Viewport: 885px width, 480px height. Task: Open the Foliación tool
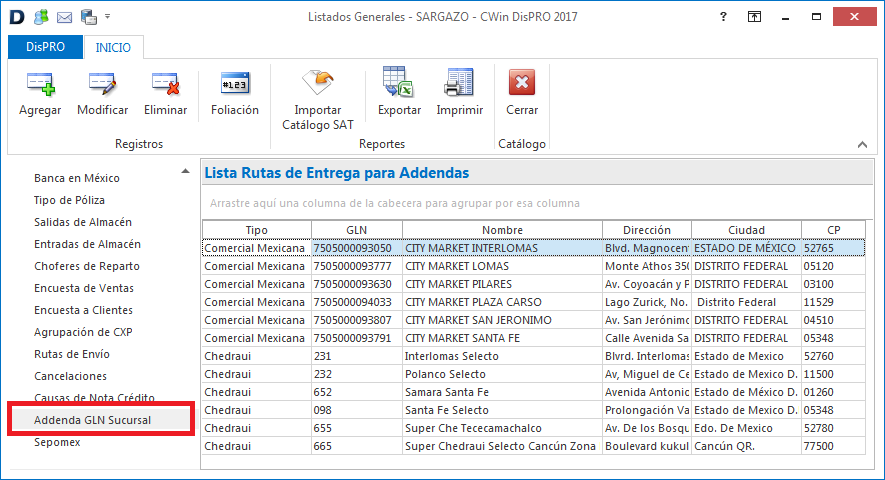click(235, 84)
